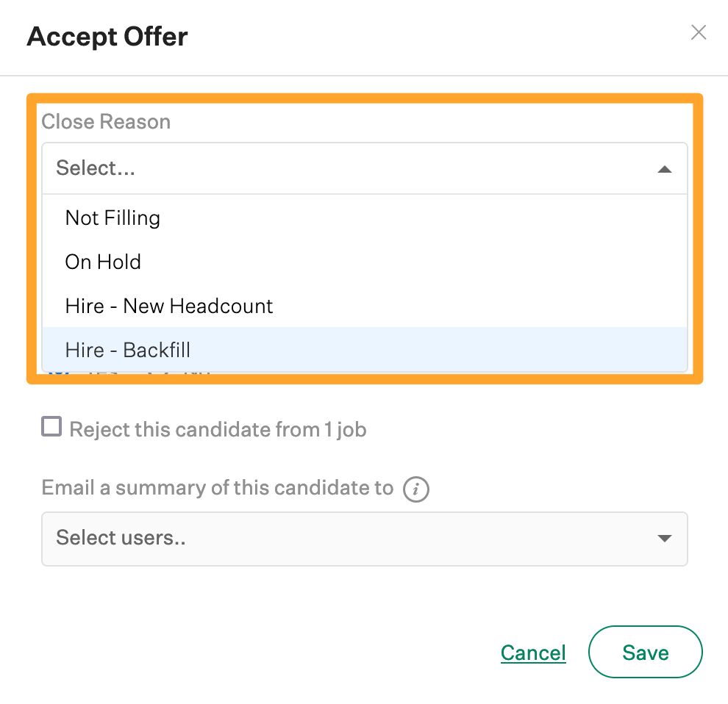Click the Save button

pyautogui.click(x=645, y=652)
